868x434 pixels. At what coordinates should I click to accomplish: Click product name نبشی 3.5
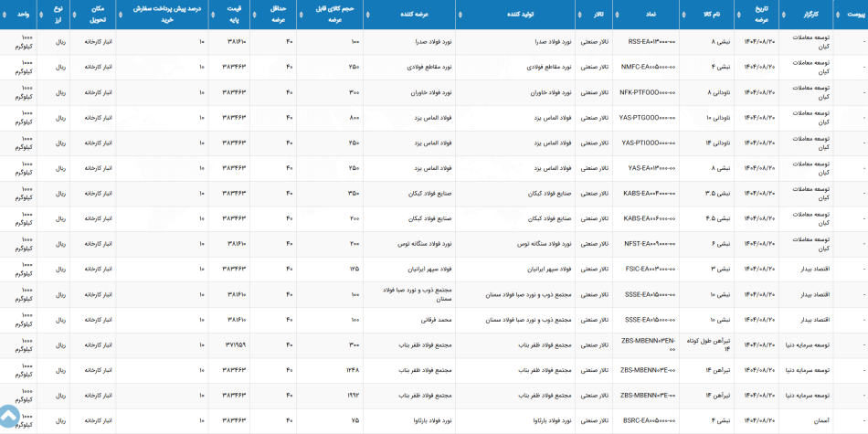pos(719,194)
